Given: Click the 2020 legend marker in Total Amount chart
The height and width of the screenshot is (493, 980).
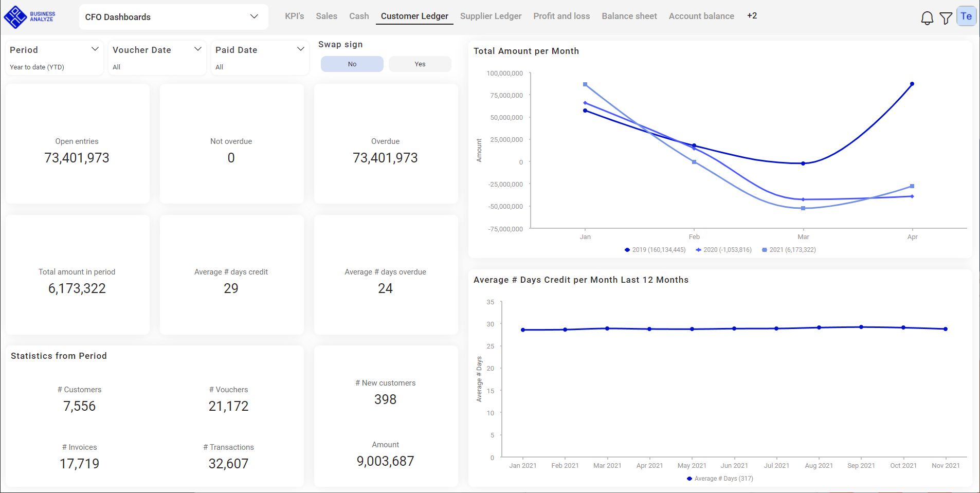Looking at the screenshot, I should 698,250.
